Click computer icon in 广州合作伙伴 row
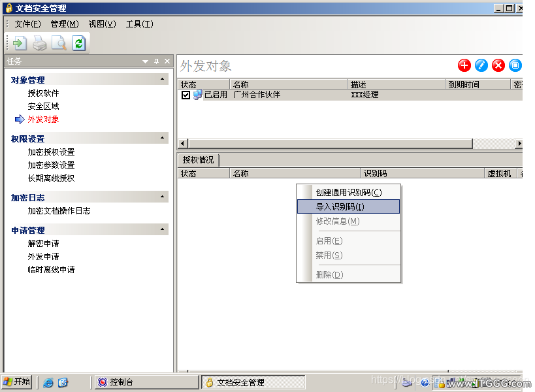The width and height of the screenshot is (535, 392). tap(197, 95)
